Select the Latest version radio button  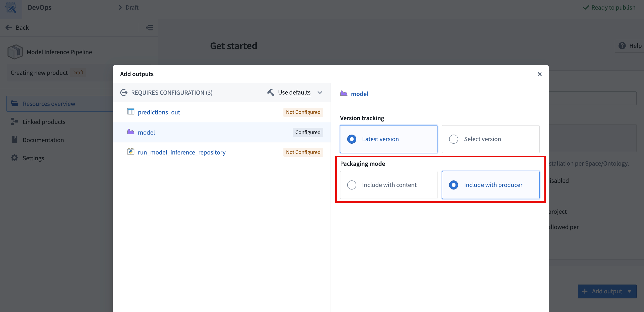click(352, 139)
